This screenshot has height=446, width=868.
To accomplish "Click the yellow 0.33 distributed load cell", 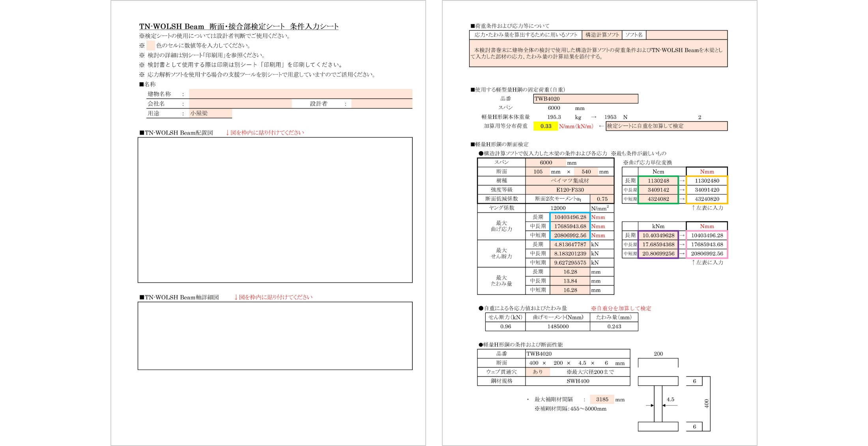I will point(546,126).
